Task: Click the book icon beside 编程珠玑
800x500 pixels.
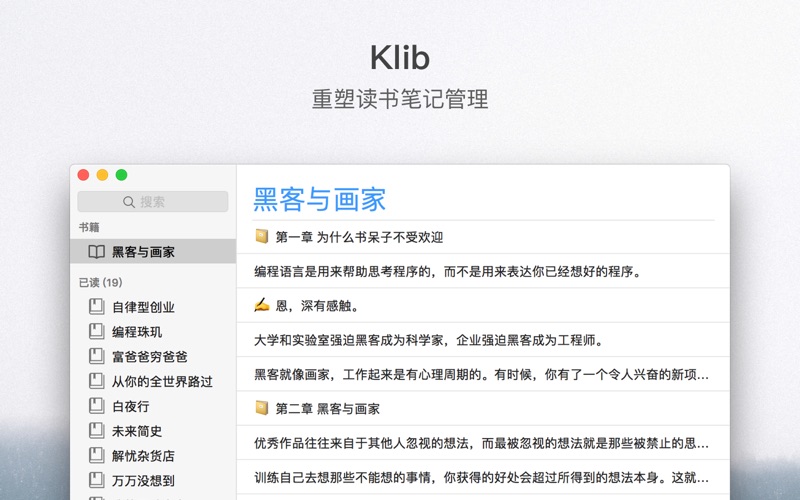Action: point(96,332)
